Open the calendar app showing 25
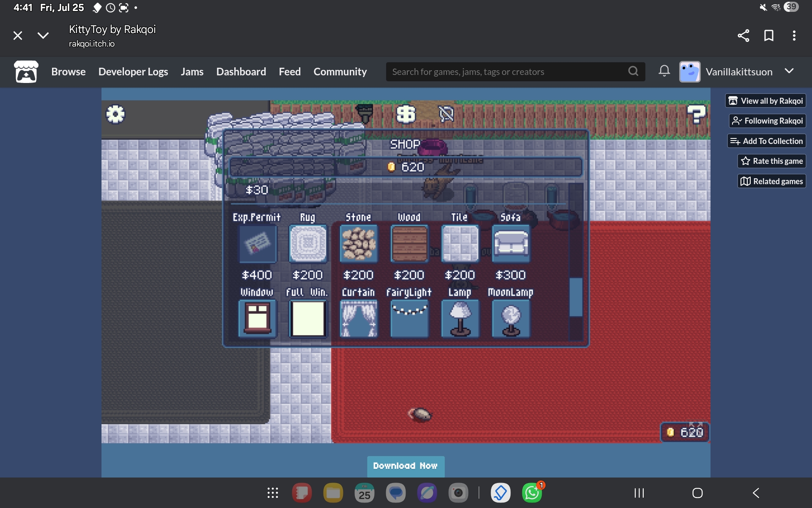This screenshot has height=508, width=812. point(365,493)
